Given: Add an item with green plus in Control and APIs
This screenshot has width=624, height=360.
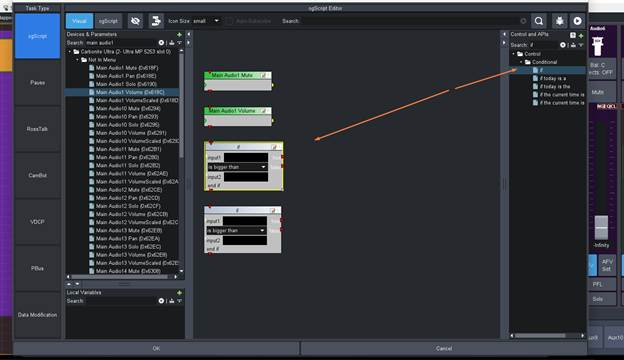Looking at the screenshot, I should click(581, 35).
